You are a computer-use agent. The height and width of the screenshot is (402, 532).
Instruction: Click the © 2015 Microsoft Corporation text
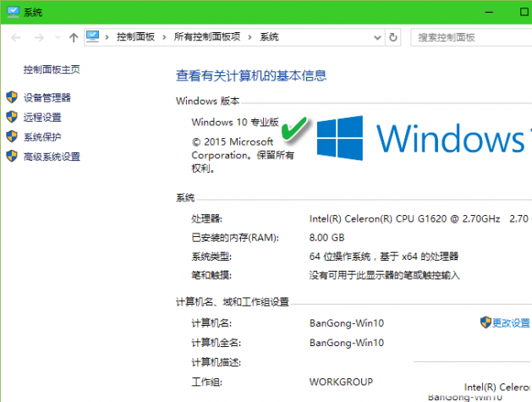243,155
